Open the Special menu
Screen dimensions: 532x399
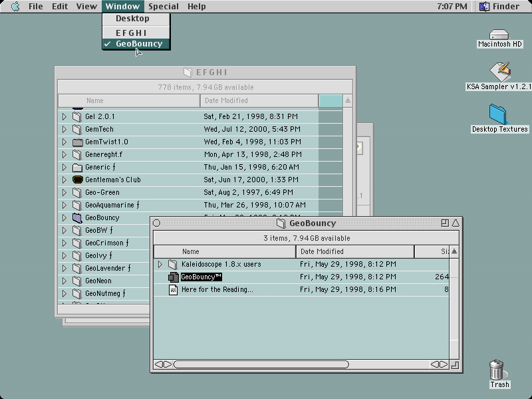pos(164,7)
